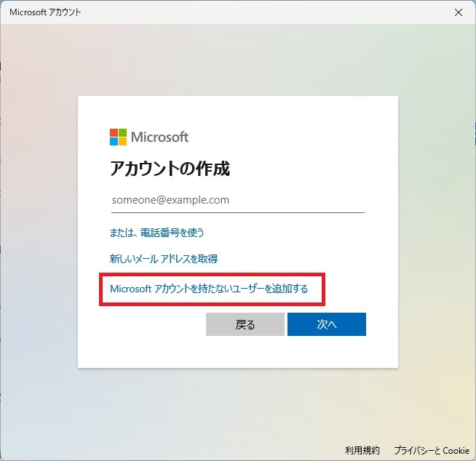Image resolution: width=476 pixels, height=461 pixels.
Task: Click the Microsoft アカウント window title text
Action: [x=45, y=12]
